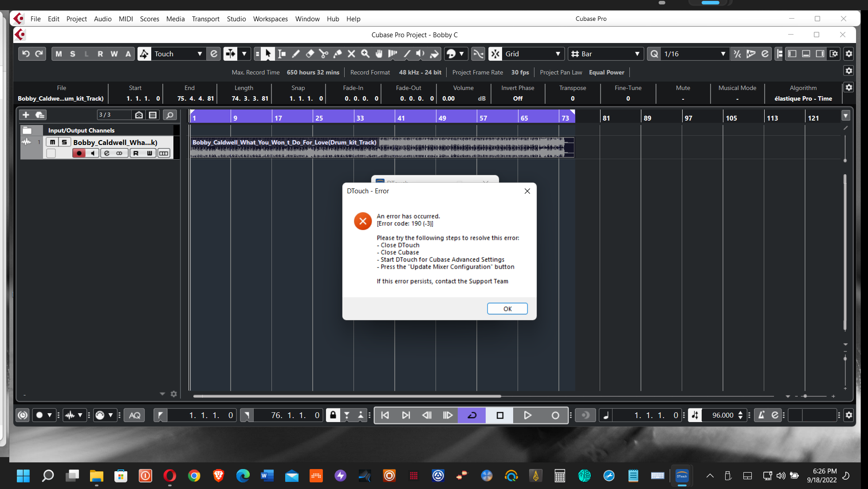Toggle monitor speaker on Bobby_Caldwell track

92,153
